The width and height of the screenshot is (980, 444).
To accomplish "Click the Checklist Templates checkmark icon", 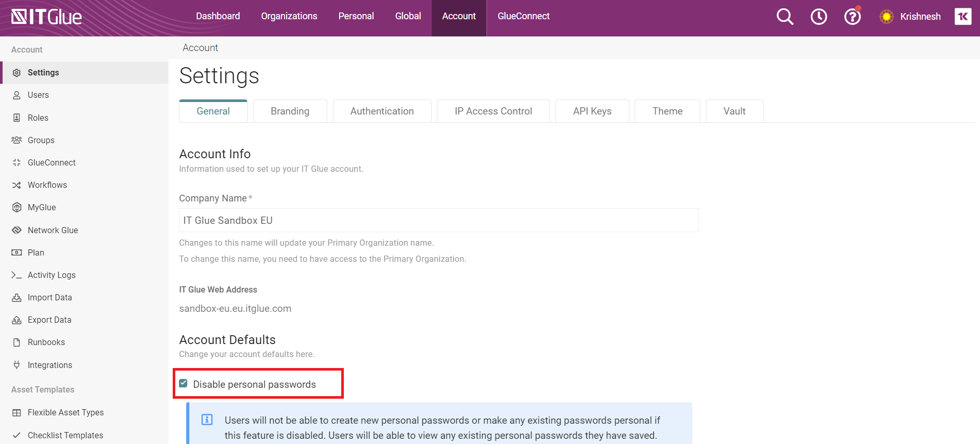I will point(17,435).
